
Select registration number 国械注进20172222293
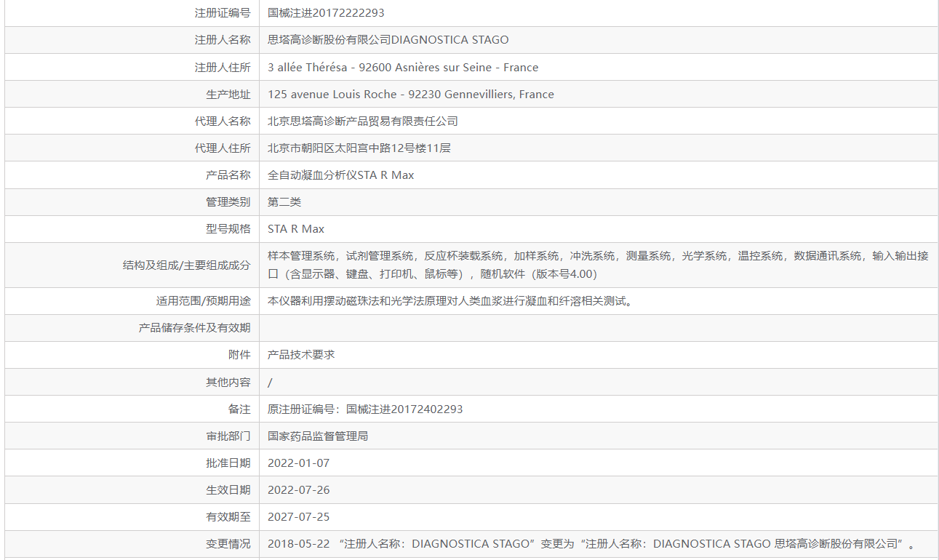(x=326, y=12)
